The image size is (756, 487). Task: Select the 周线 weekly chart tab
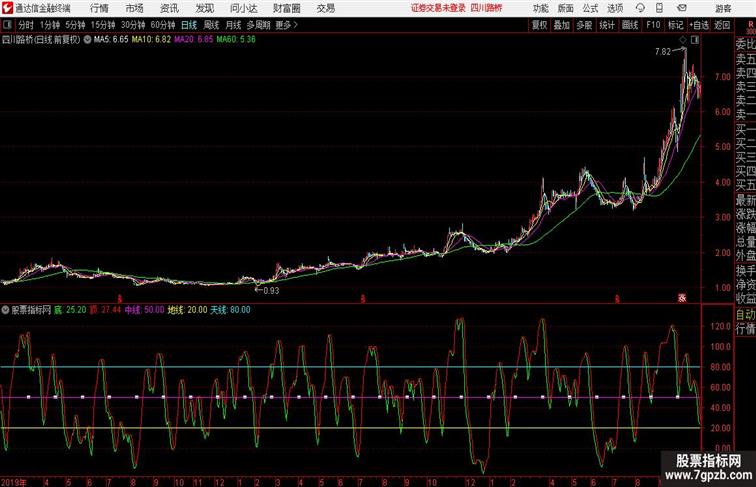click(211, 25)
